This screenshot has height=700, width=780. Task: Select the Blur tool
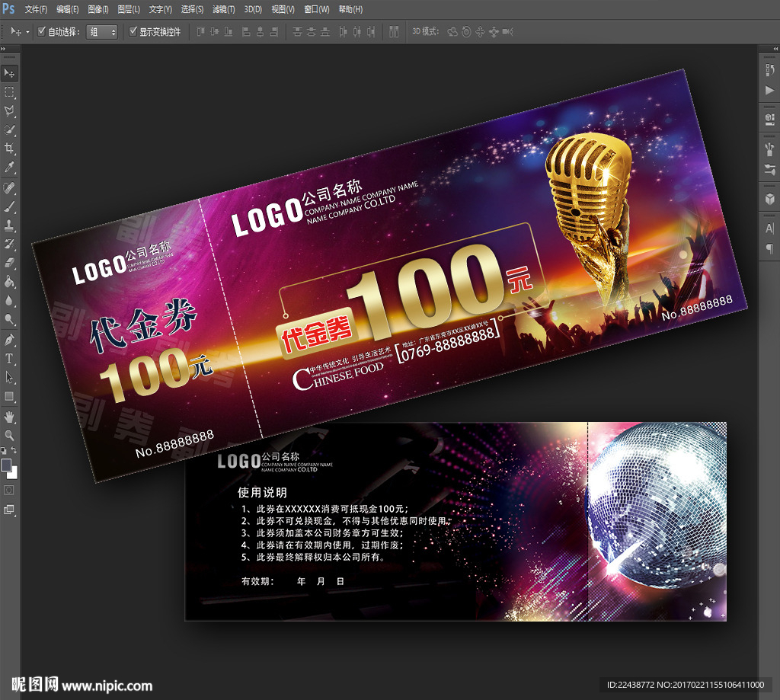coord(9,301)
